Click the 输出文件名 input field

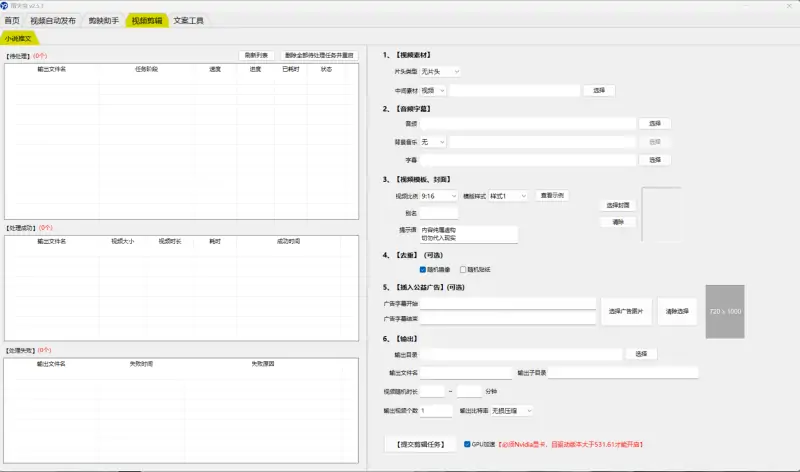click(x=467, y=373)
